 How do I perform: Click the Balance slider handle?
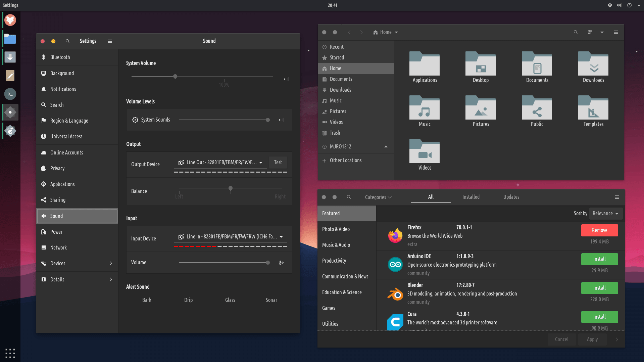(231, 188)
